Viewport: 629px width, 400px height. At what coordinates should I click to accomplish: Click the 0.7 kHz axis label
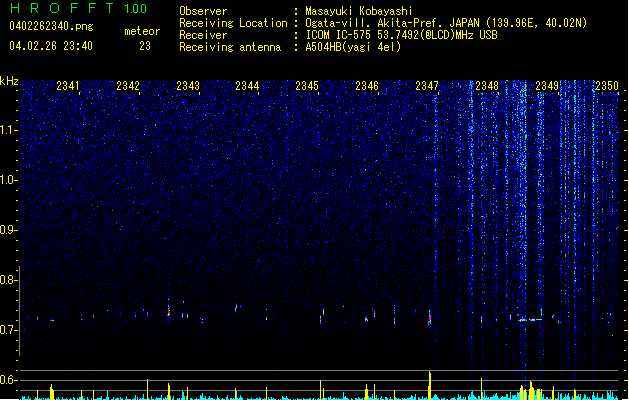click(8, 330)
